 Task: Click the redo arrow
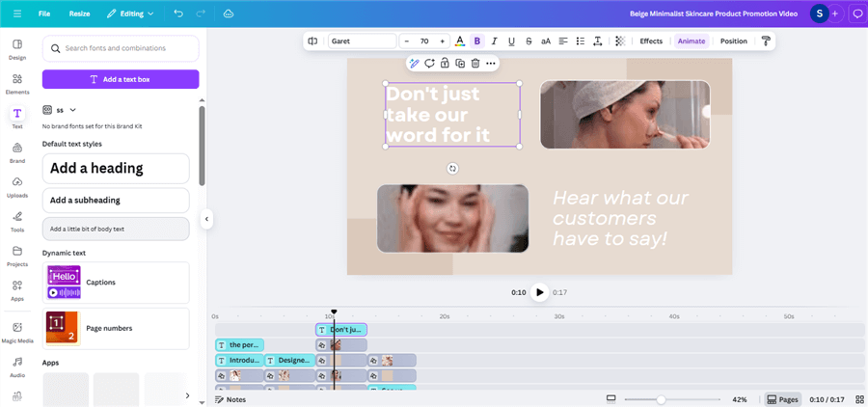(x=201, y=14)
